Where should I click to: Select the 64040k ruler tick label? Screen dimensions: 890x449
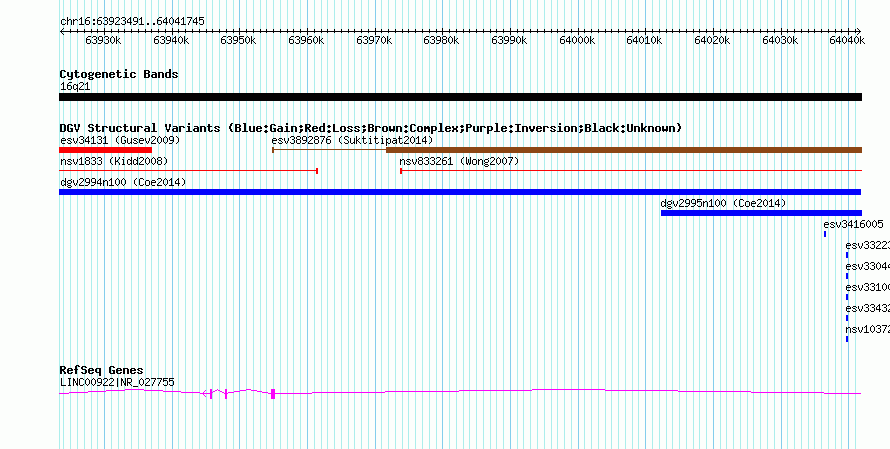[847, 40]
